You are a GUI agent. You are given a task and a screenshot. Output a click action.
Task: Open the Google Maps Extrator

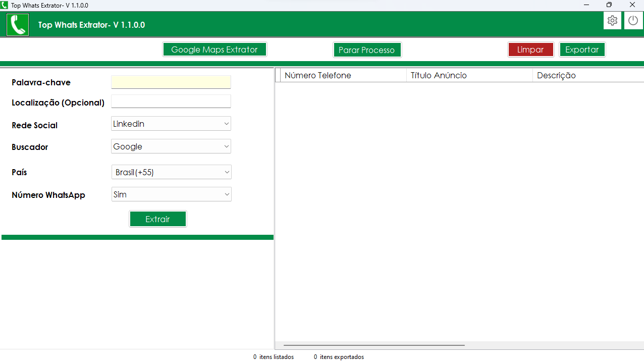214,49
